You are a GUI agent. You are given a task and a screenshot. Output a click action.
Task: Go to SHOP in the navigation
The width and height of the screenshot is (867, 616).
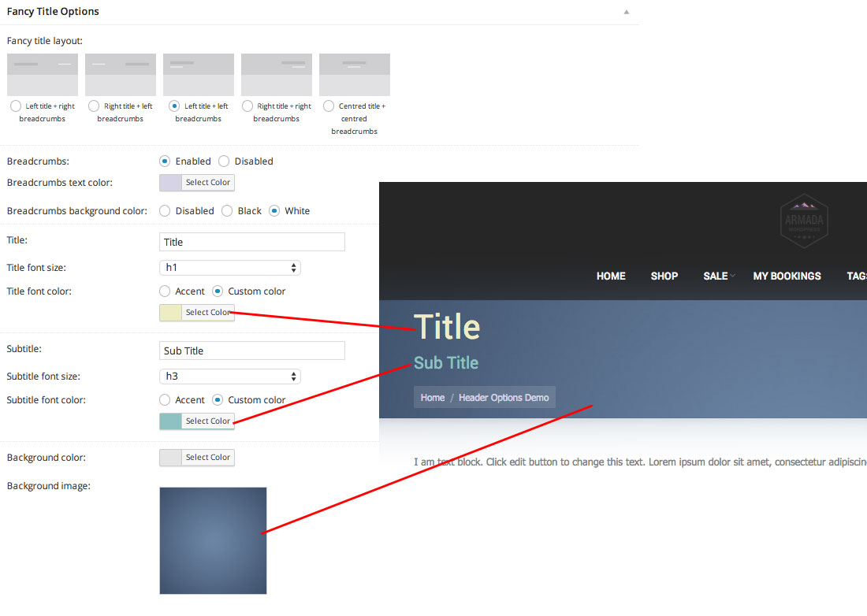click(664, 276)
